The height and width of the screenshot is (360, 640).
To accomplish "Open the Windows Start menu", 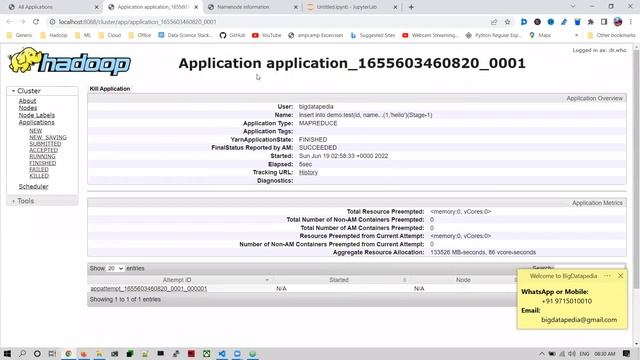I will [7, 353].
